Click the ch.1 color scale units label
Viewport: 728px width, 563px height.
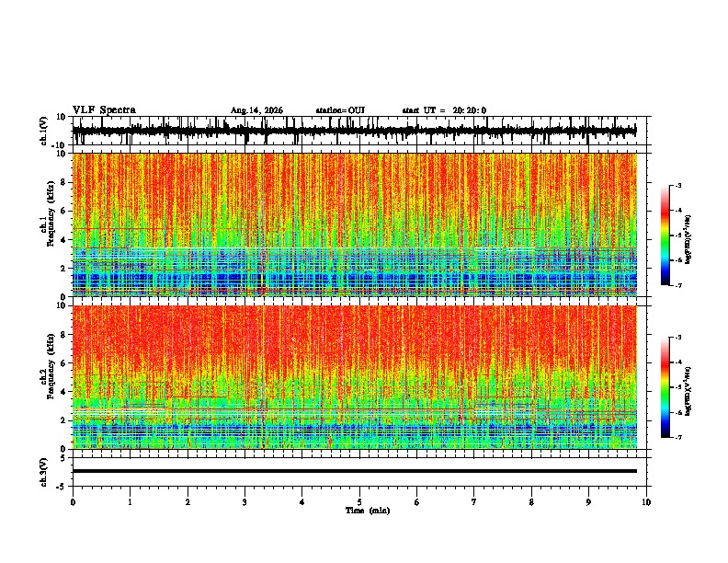coord(688,239)
